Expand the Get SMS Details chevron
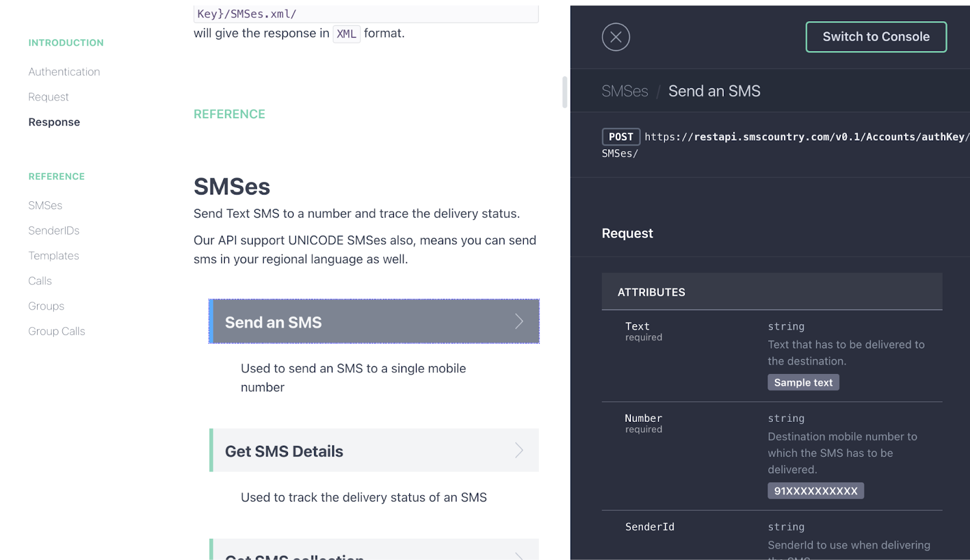Viewport: 970px width, 560px height. coord(519,450)
